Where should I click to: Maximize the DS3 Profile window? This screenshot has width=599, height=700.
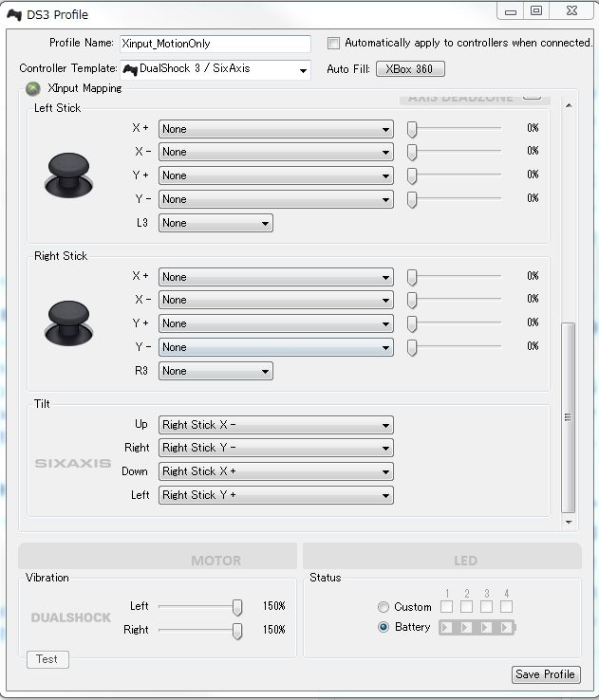tap(536, 10)
